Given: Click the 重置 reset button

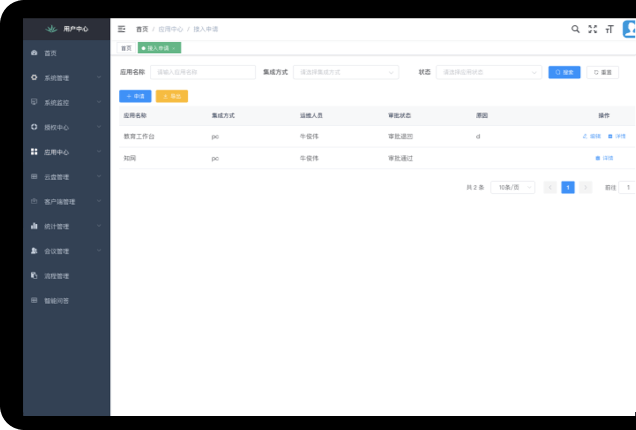Looking at the screenshot, I should click(x=602, y=72).
